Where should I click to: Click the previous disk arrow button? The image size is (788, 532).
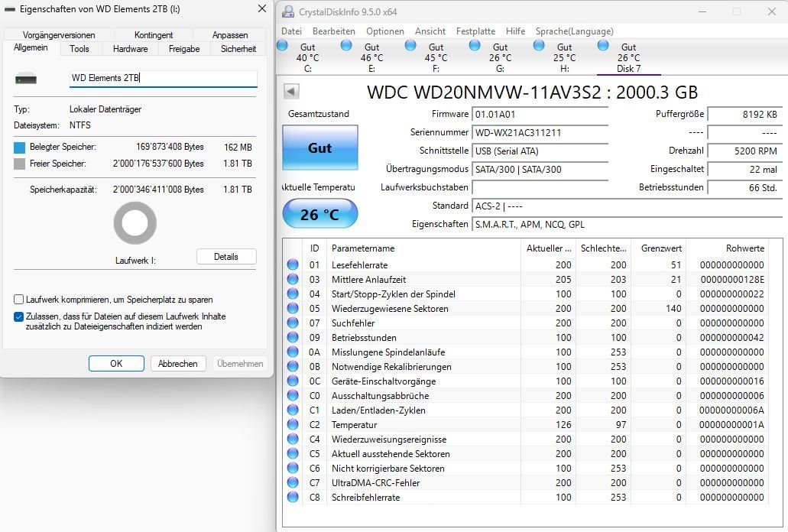tap(291, 92)
